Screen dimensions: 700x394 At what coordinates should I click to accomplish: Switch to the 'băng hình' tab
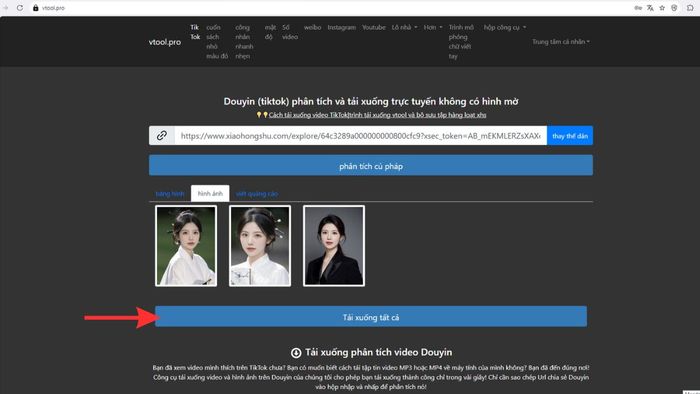tap(170, 194)
